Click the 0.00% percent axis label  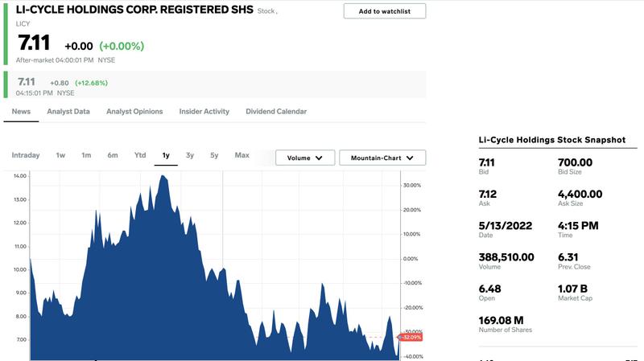coord(411,259)
